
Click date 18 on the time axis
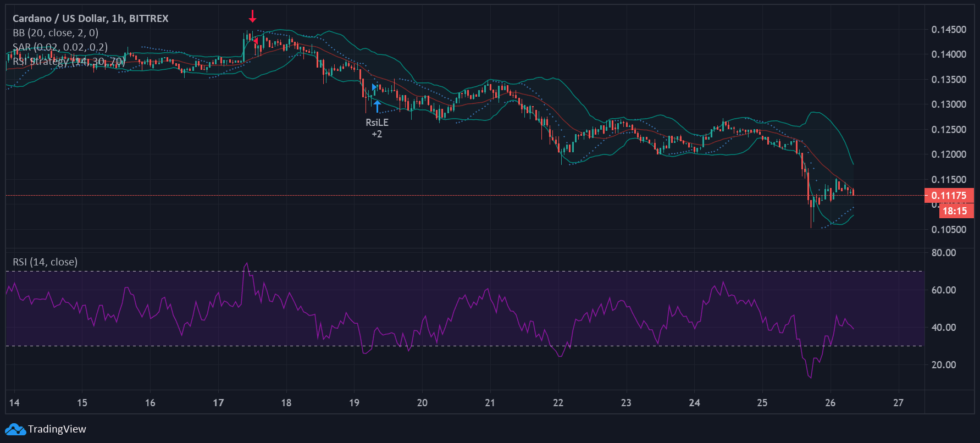(286, 403)
